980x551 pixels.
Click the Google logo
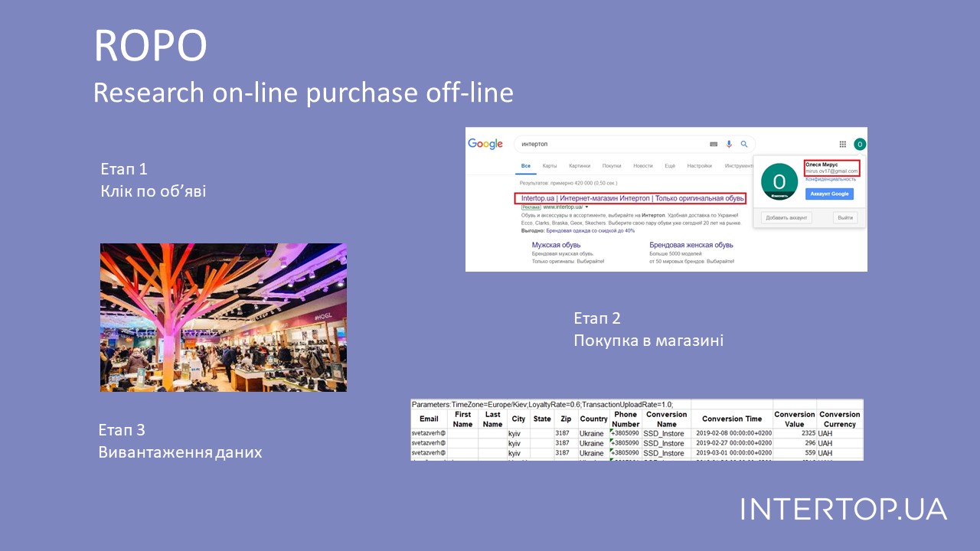pyautogui.click(x=485, y=144)
